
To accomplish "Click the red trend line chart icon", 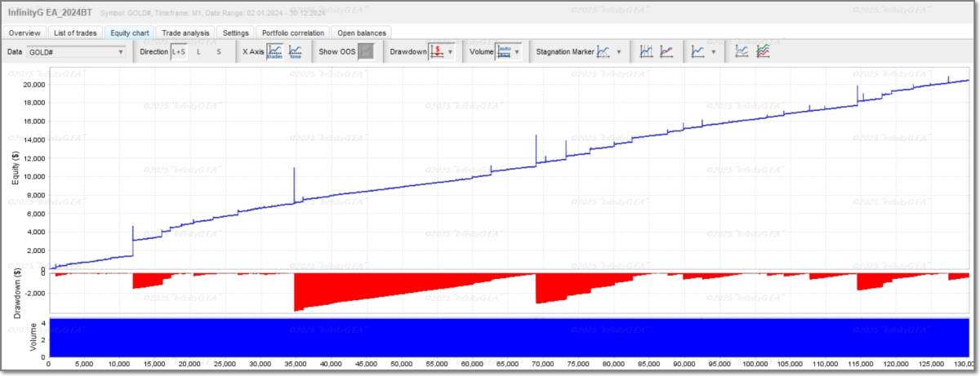I will point(666,51).
